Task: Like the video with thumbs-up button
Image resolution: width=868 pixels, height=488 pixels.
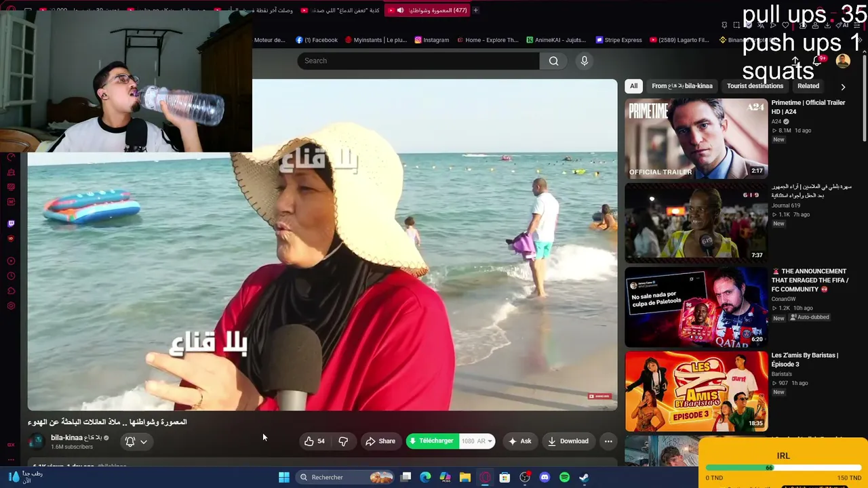Action: tap(314, 441)
